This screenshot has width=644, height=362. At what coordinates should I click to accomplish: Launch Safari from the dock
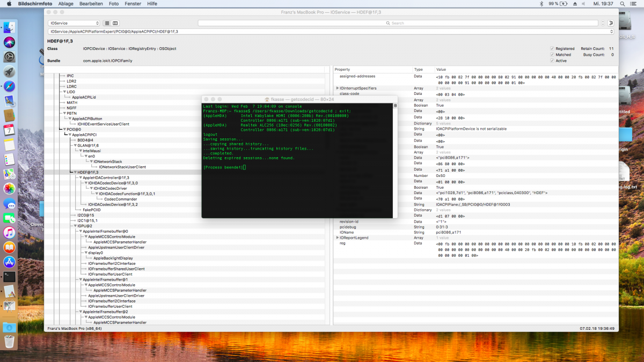tap(9, 86)
